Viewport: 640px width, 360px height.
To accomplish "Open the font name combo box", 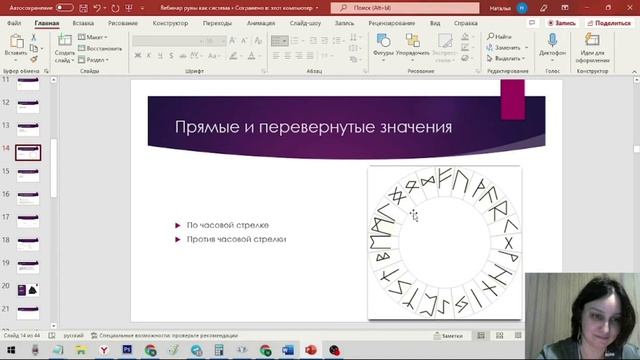I will pyautogui.click(x=168, y=40).
